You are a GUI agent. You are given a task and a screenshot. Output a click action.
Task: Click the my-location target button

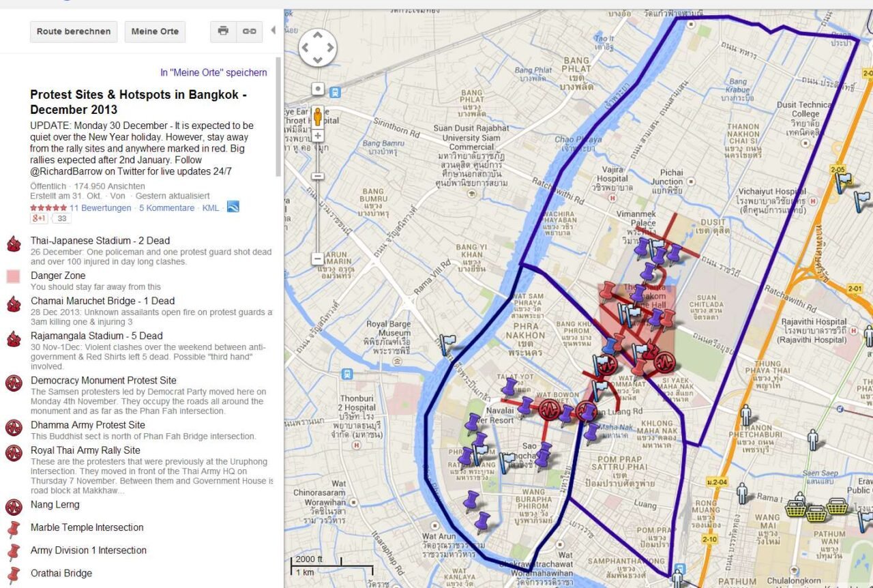point(318,89)
